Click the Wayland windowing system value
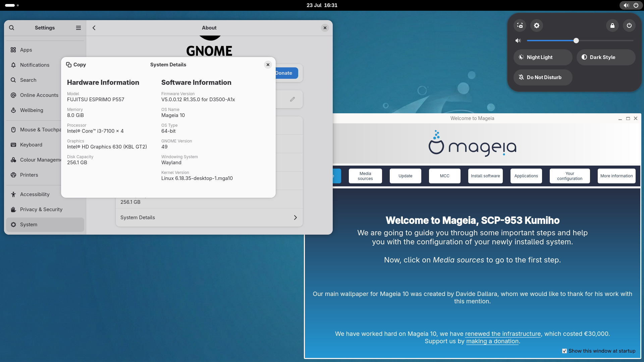This screenshot has height=362, width=644. pos(171,163)
